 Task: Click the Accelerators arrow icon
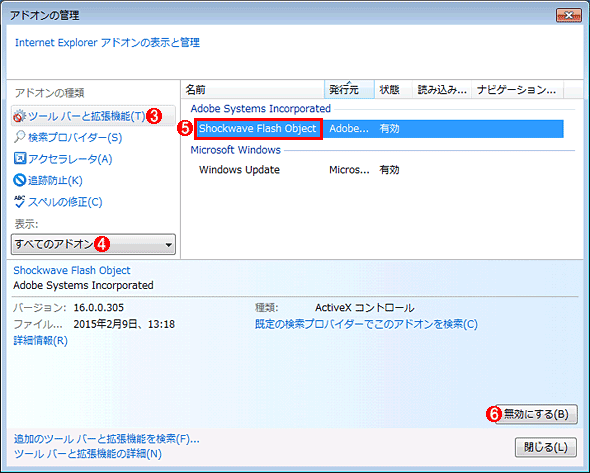click(x=20, y=158)
